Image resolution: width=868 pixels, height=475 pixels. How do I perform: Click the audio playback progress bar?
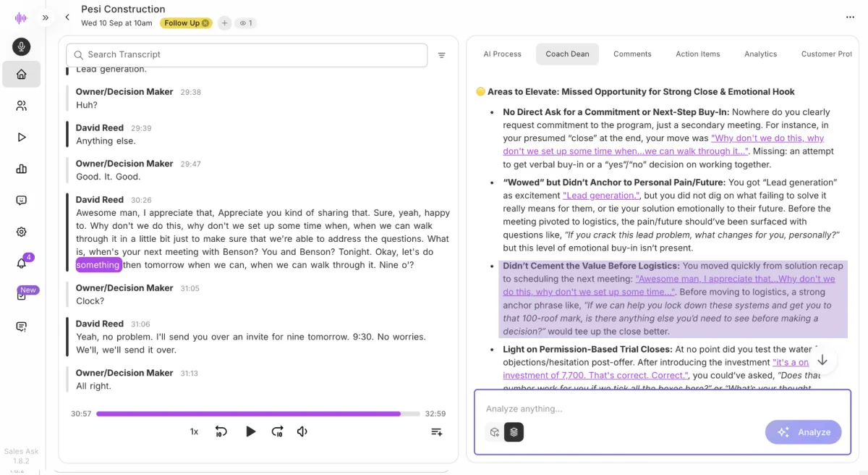coord(258,414)
